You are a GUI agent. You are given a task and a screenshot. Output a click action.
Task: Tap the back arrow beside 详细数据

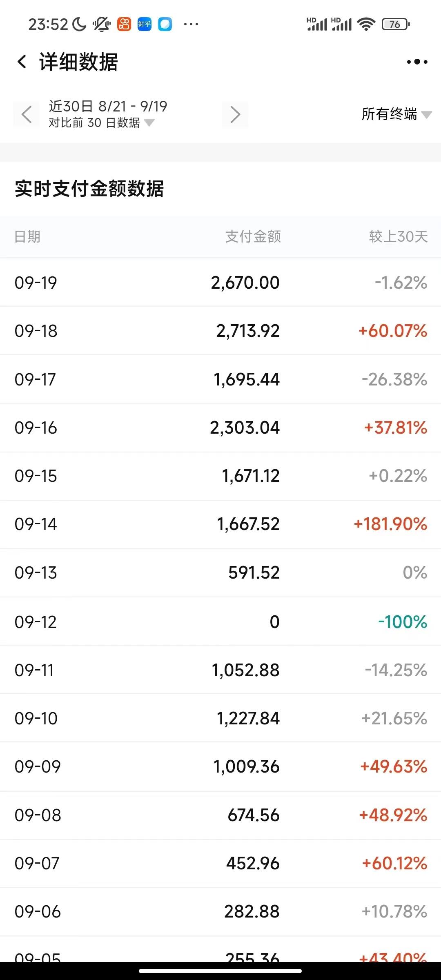[x=22, y=62]
